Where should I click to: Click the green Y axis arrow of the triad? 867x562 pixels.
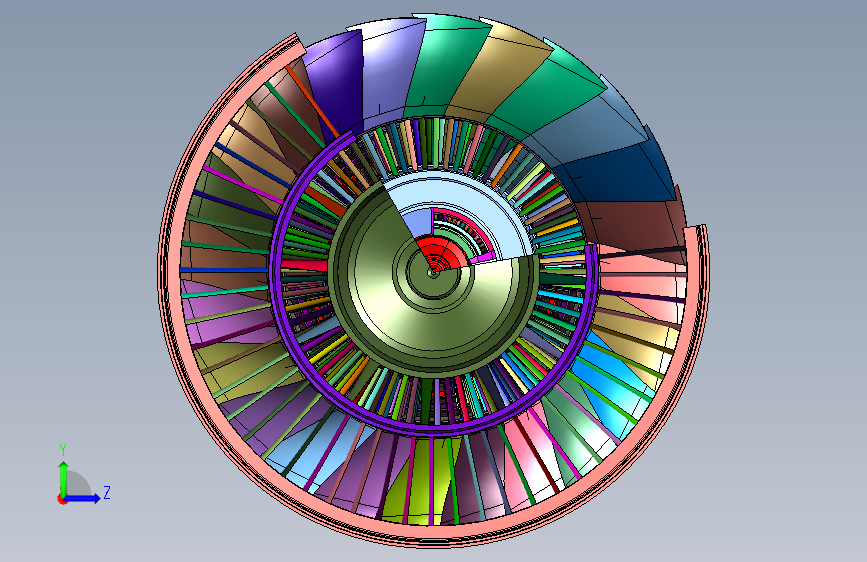(x=64, y=479)
